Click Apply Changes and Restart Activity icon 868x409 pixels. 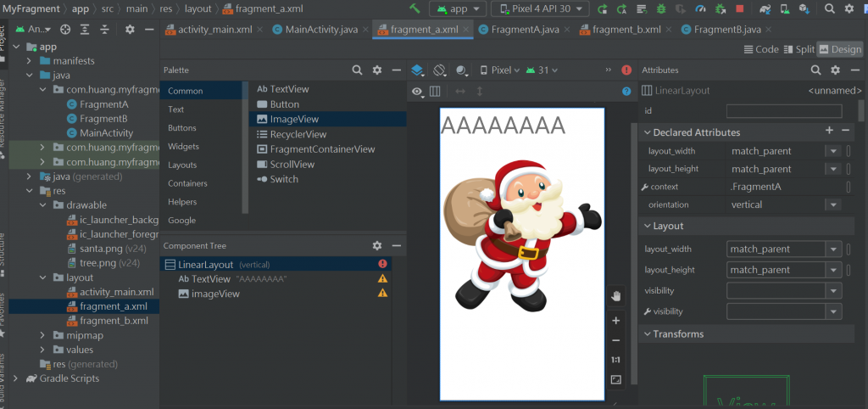(x=622, y=8)
